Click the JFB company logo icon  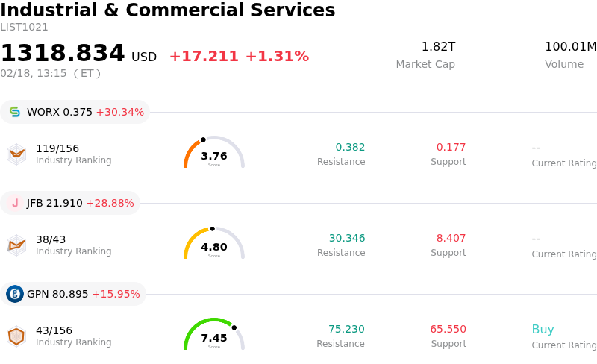(15, 203)
